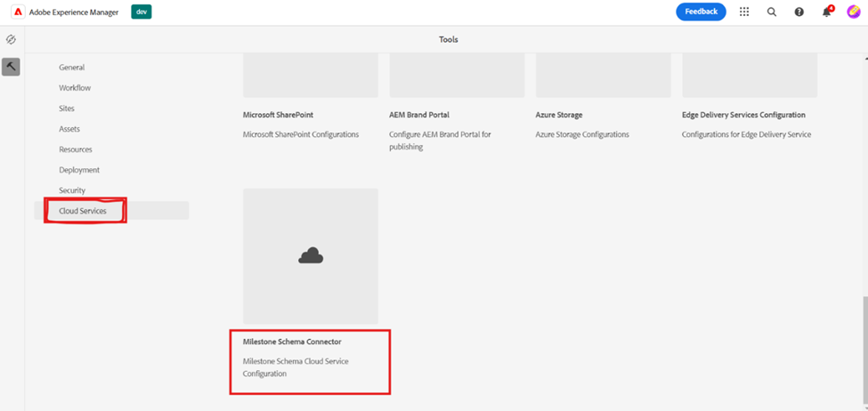Open Milestone Schema Connector title
This screenshot has width=868, height=411.
[x=292, y=342]
